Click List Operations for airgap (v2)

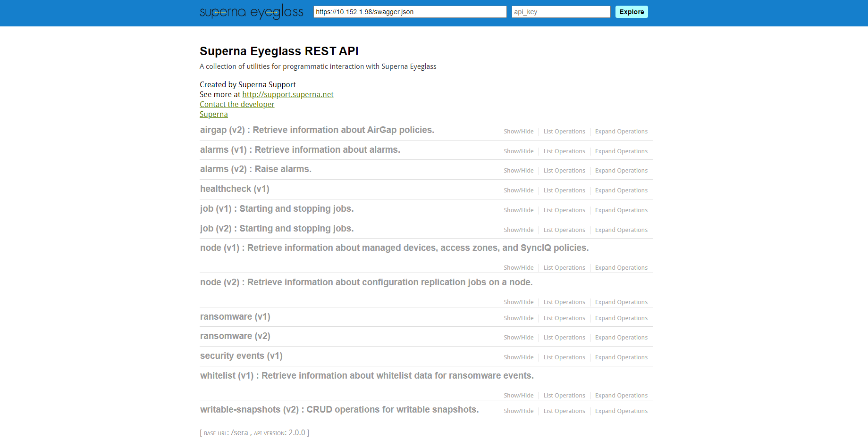tap(565, 132)
